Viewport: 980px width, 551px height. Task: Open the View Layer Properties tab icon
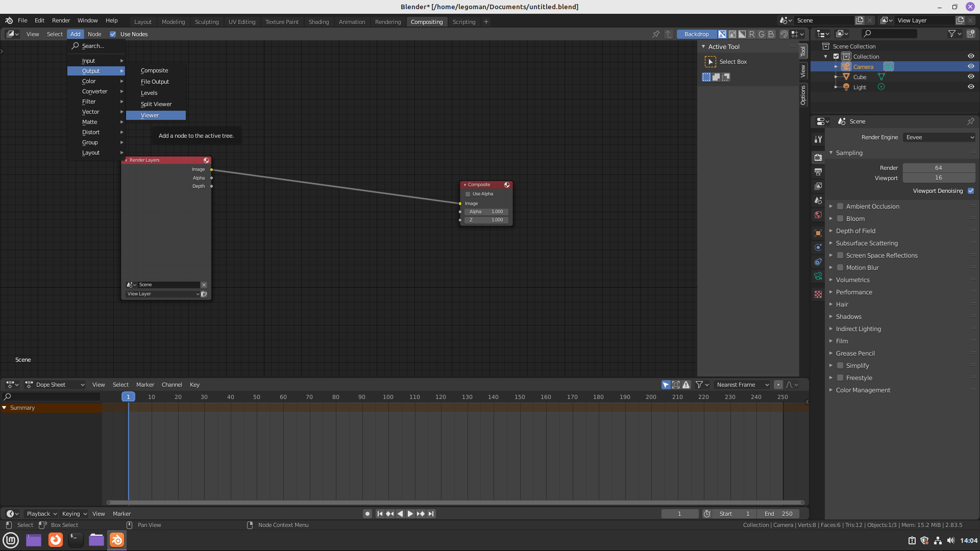tap(818, 186)
